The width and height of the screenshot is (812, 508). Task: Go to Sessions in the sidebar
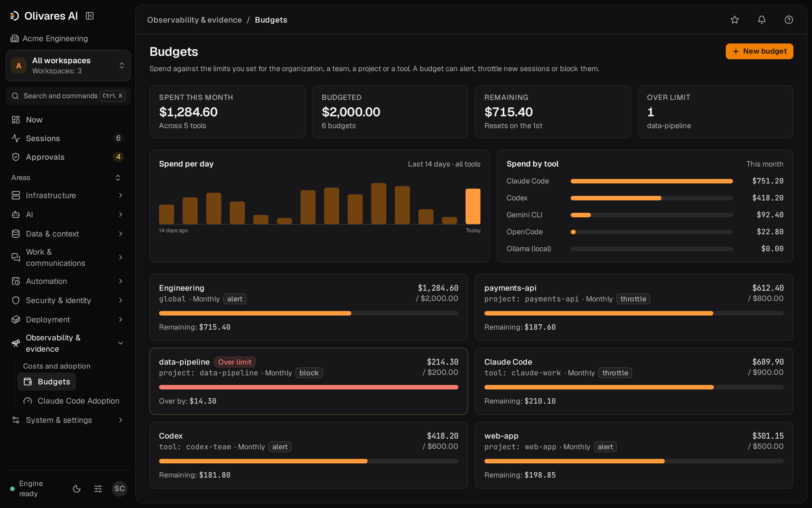point(68,138)
